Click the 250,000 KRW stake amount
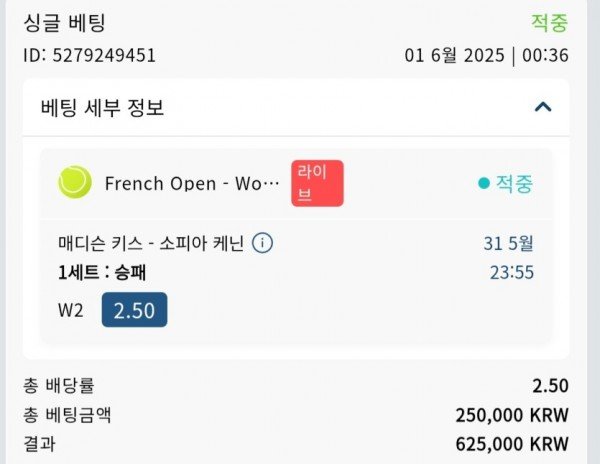This screenshot has width=600, height=464. 511,415
